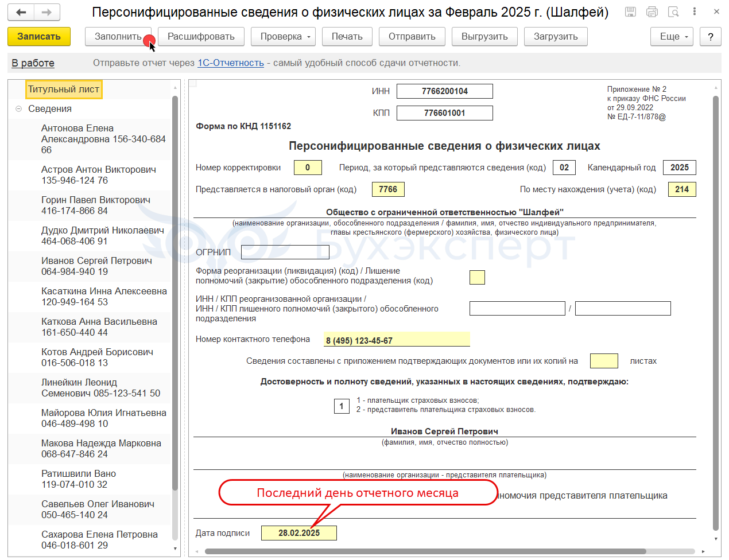Click the В работе status link

point(33,63)
